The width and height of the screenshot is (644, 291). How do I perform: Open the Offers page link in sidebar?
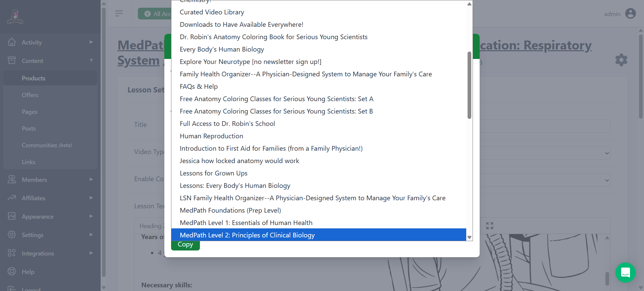[30, 95]
